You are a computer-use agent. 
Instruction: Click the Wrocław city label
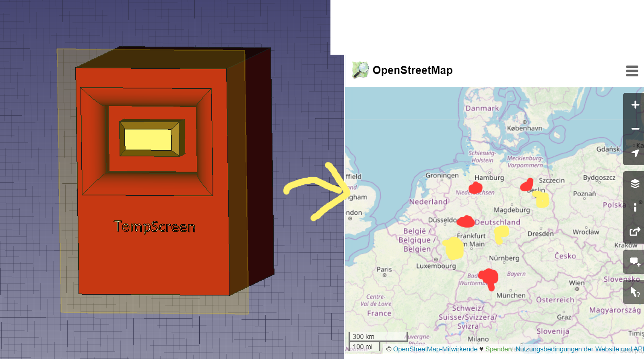(586, 232)
